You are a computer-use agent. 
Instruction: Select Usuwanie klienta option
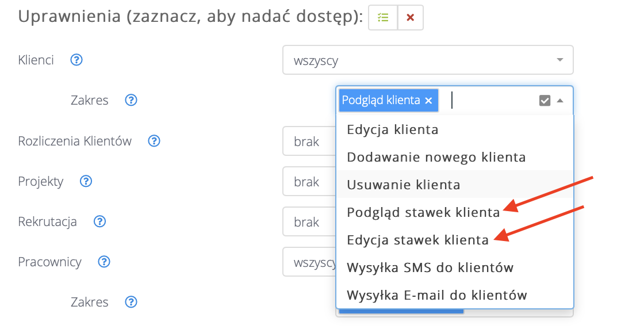(403, 185)
